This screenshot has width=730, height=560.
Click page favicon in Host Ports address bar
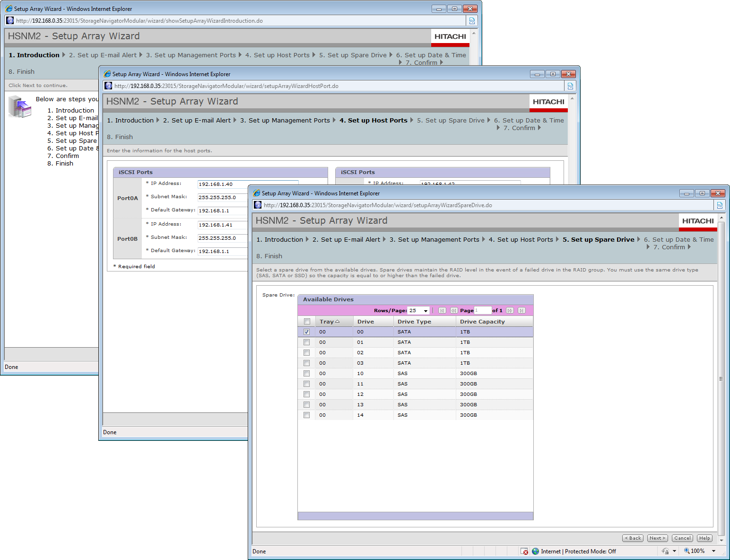coord(108,86)
